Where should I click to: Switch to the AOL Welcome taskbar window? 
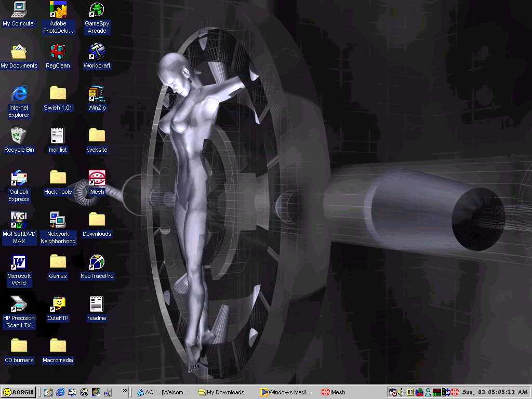(163, 392)
